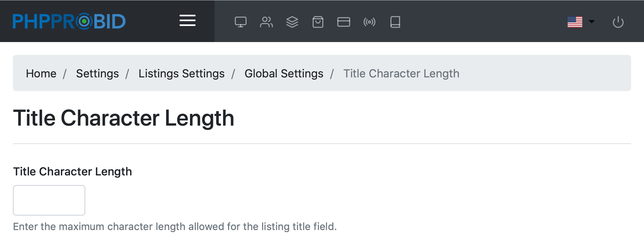Focus the Title Character Length input box
This screenshot has width=644, height=233.
pyautogui.click(x=49, y=200)
